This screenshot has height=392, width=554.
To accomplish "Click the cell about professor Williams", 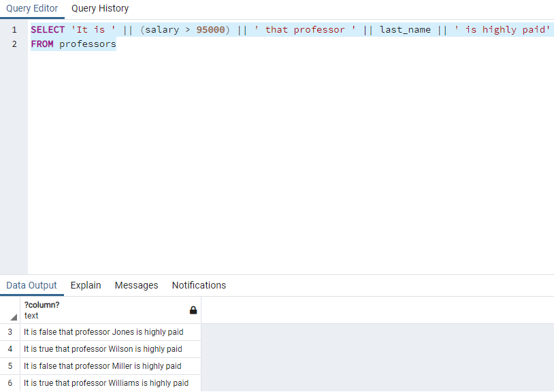I will pos(110,383).
